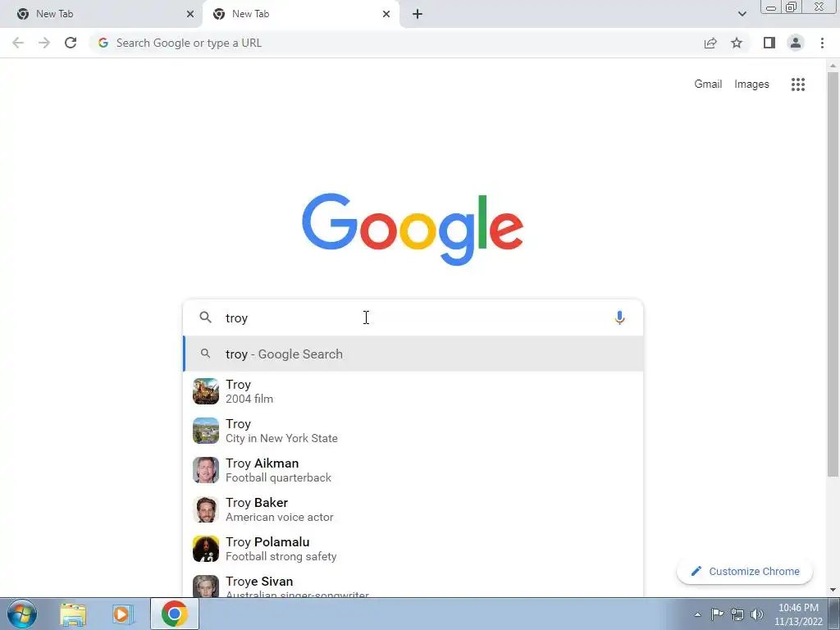Pick Troy Baker voice actor suggestion
The image size is (840, 630).
tap(413, 509)
